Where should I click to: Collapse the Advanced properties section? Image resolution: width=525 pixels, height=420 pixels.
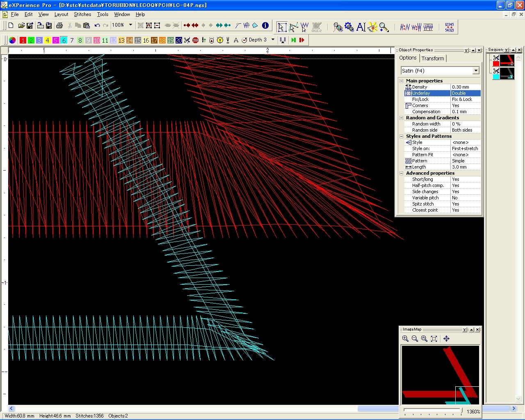click(402, 173)
